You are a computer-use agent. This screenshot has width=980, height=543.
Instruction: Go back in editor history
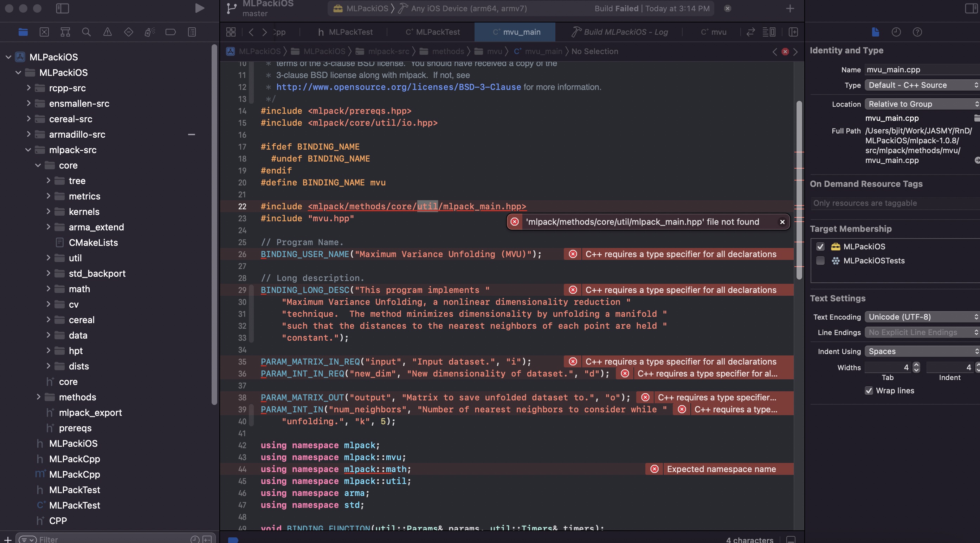point(251,32)
